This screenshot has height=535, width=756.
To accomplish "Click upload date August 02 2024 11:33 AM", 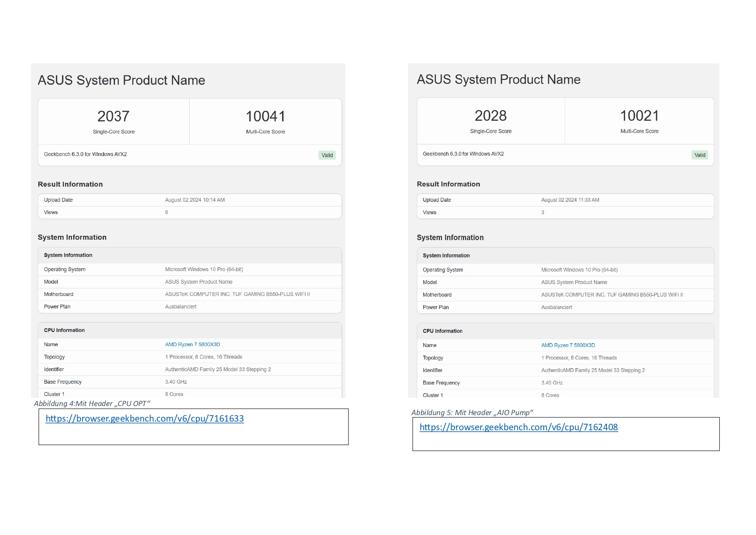I will click(x=570, y=200).
